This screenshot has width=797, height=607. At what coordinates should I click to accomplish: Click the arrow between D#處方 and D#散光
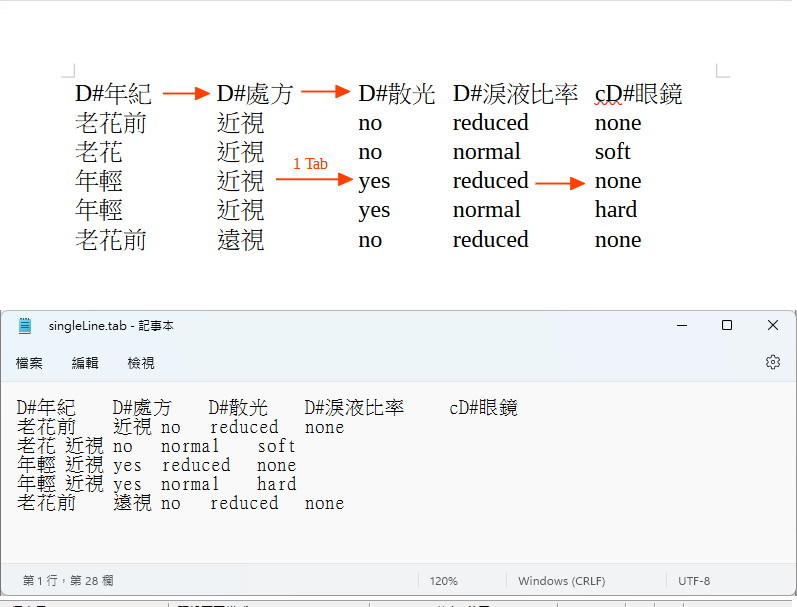coord(325,92)
